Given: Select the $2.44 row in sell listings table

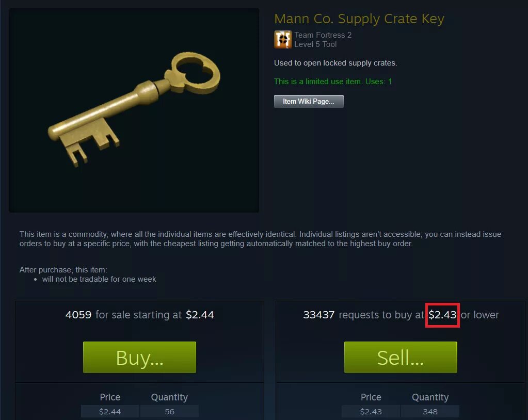Looking at the screenshot, I should click(140, 412).
